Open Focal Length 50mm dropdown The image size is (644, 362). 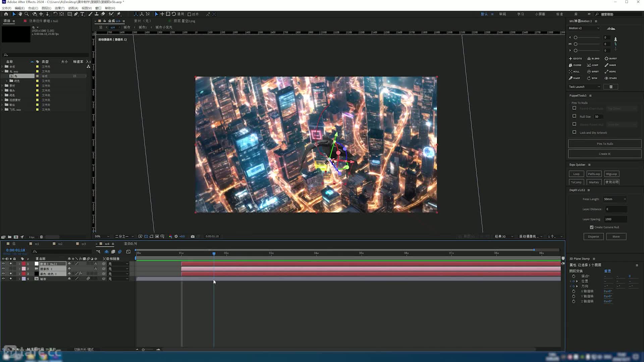(x=615, y=199)
